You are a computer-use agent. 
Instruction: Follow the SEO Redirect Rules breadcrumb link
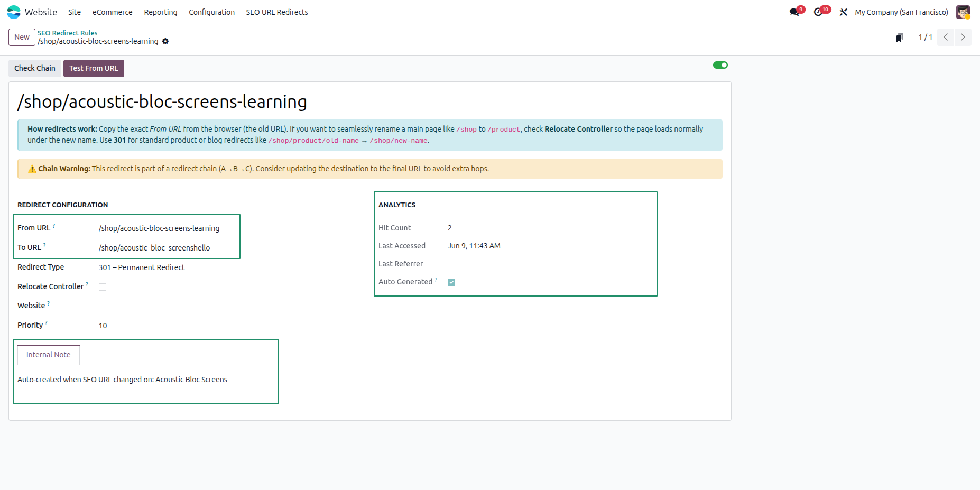pyautogui.click(x=67, y=33)
